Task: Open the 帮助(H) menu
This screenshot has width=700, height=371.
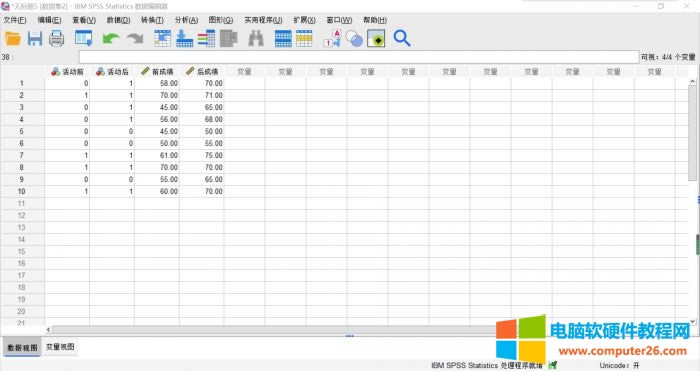Action: click(375, 20)
